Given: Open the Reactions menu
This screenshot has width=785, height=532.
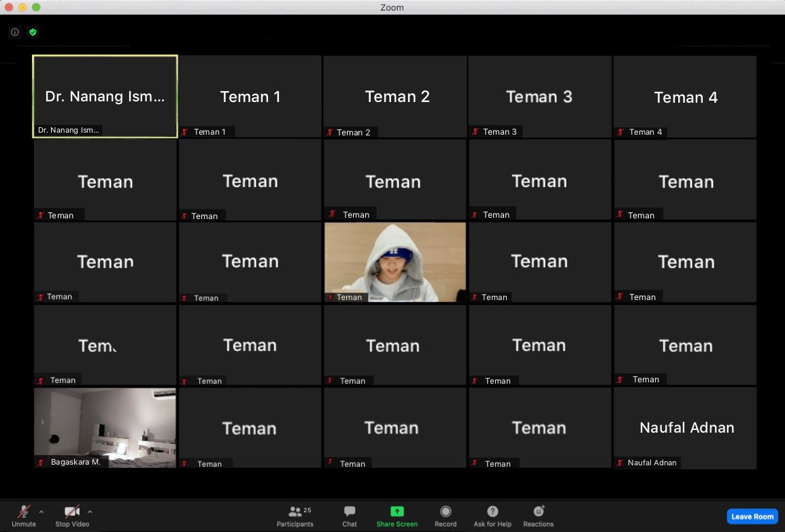Looking at the screenshot, I should pyautogui.click(x=539, y=516).
